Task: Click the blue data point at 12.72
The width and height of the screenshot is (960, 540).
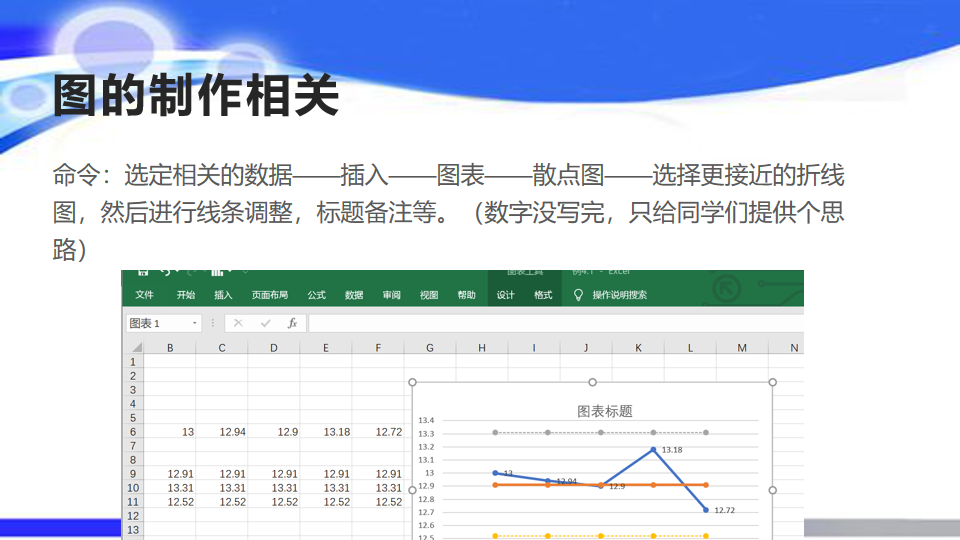Action: (x=706, y=509)
